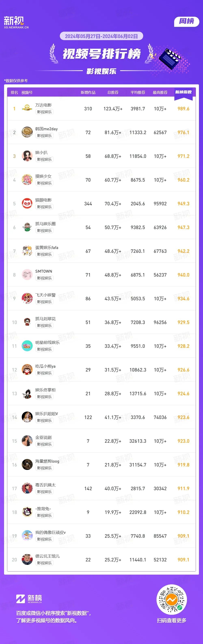Click the 新榜指数 column header
This screenshot has height=644, width=203.
pyautogui.click(x=183, y=92)
